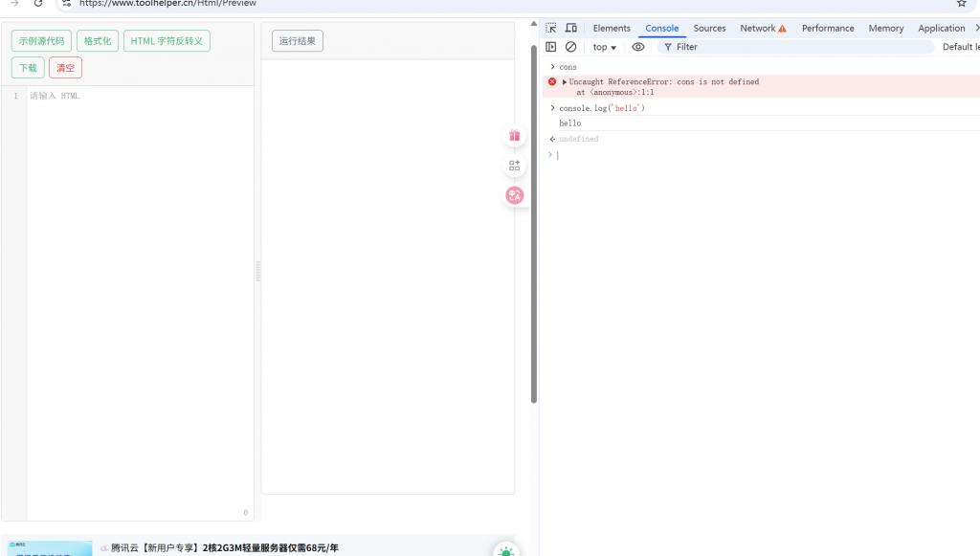Image resolution: width=980 pixels, height=556 pixels.
Task: Expand the Uncaught ReferenceError message triangle
Action: click(x=565, y=82)
